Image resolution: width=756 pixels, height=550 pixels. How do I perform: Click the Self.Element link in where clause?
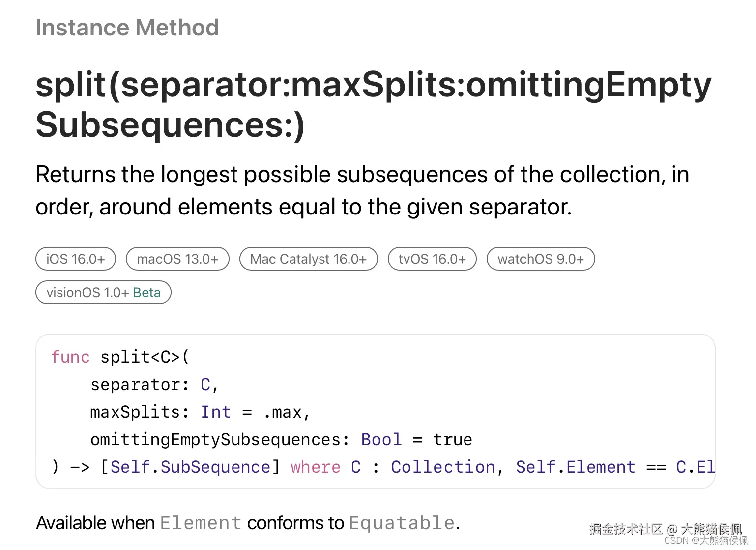[575, 467]
